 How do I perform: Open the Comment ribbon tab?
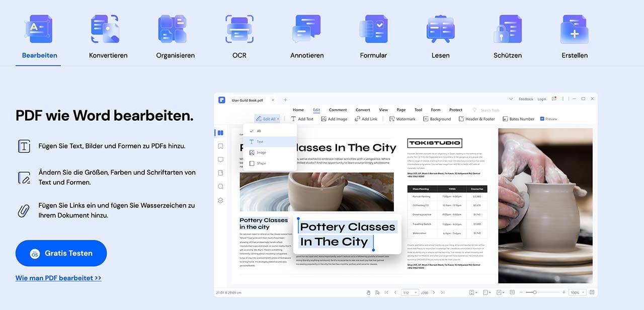[x=338, y=110]
